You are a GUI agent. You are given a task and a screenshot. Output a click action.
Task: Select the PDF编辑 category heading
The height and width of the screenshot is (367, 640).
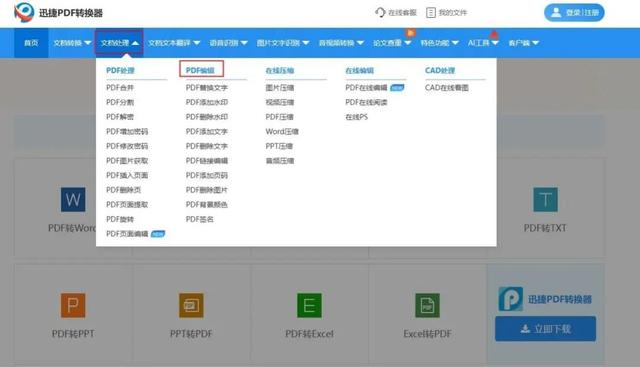pyautogui.click(x=200, y=70)
